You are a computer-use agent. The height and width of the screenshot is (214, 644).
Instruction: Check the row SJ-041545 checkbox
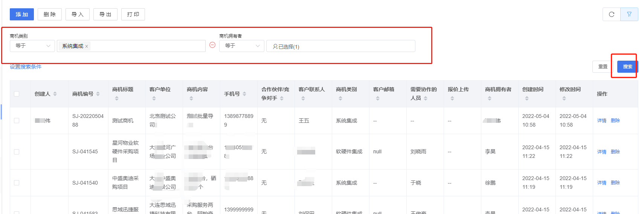[x=17, y=152]
